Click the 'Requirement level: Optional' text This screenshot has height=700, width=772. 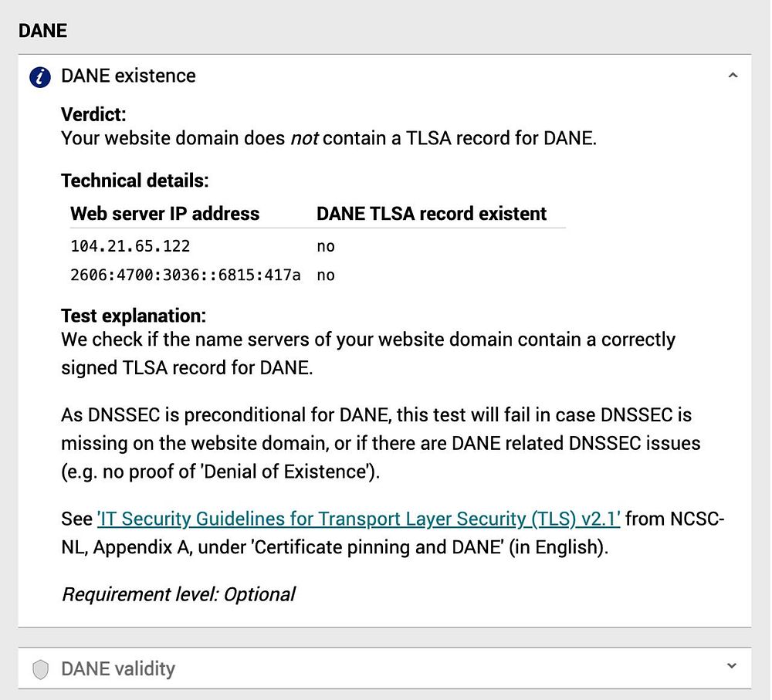178,594
